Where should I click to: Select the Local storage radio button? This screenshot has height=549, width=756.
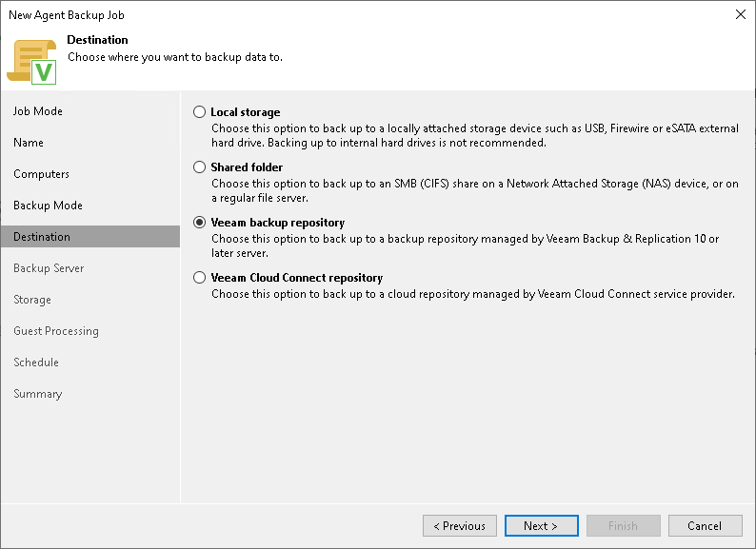coord(199,112)
